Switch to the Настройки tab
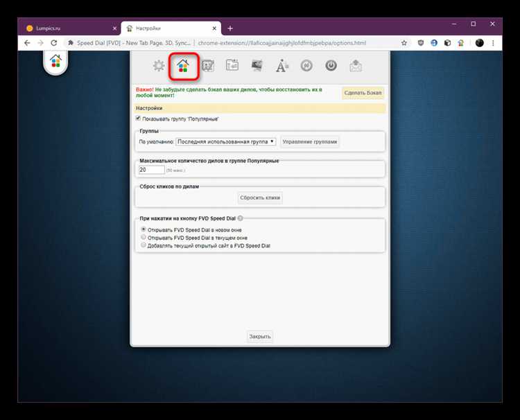The image size is (520, 420). [171, 28]
